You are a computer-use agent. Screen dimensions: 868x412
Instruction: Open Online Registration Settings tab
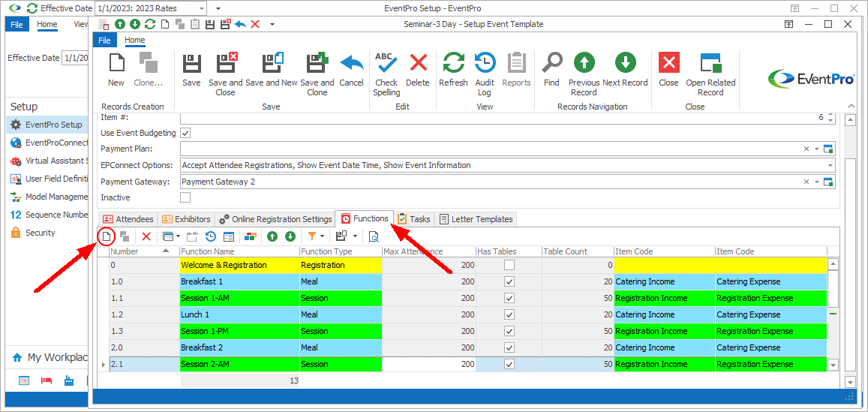[x=275, y=219]
